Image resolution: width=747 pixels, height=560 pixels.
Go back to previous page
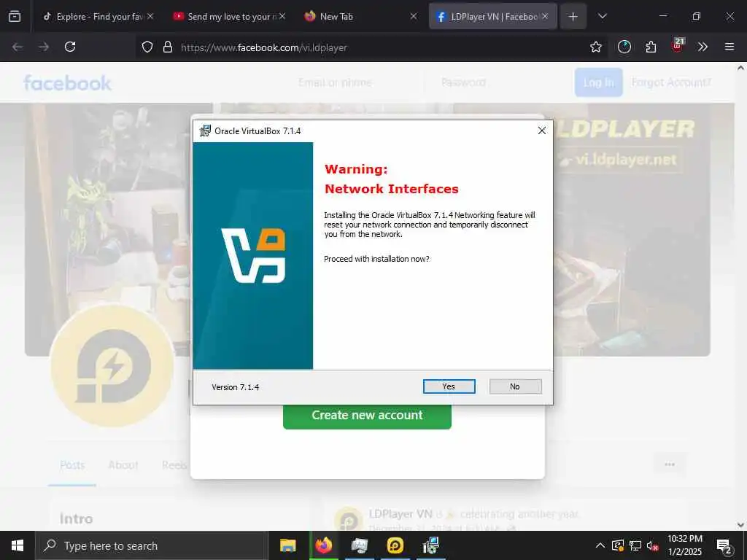[x=18, y=47]
